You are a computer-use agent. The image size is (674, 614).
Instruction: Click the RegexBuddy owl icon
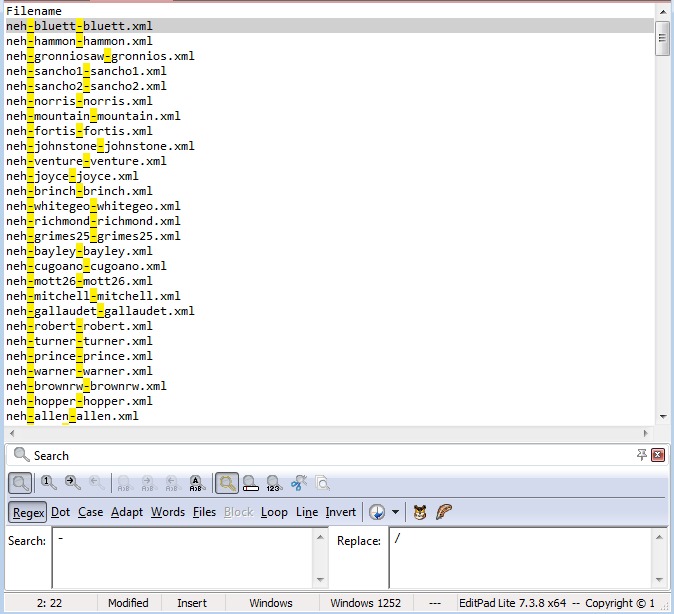420,512
